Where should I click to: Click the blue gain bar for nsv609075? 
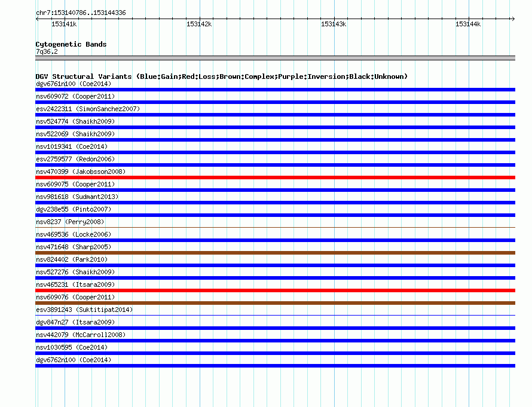click(x=275, y=190)
